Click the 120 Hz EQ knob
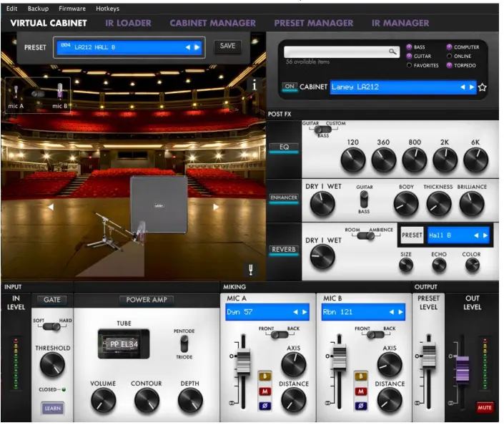 pos(353,160)
